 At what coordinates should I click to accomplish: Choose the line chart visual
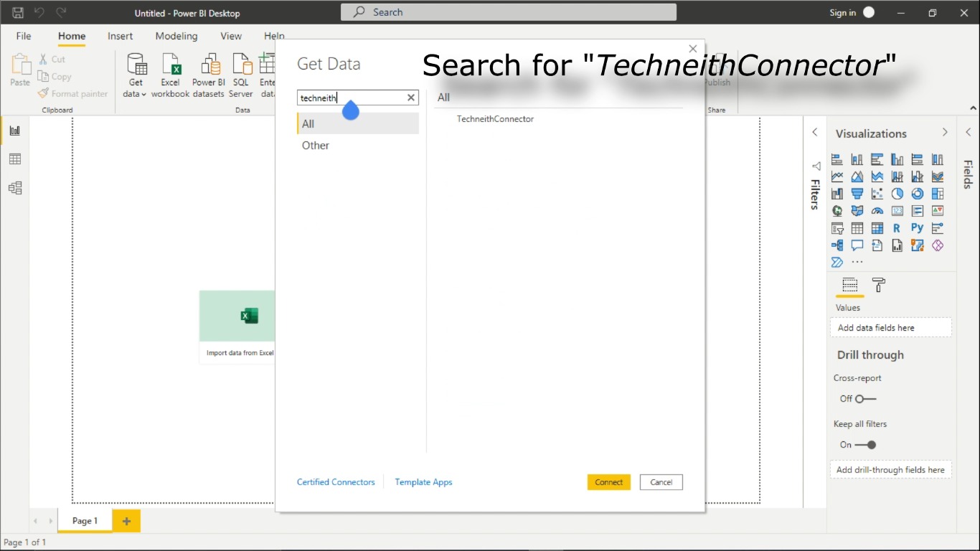837,176
